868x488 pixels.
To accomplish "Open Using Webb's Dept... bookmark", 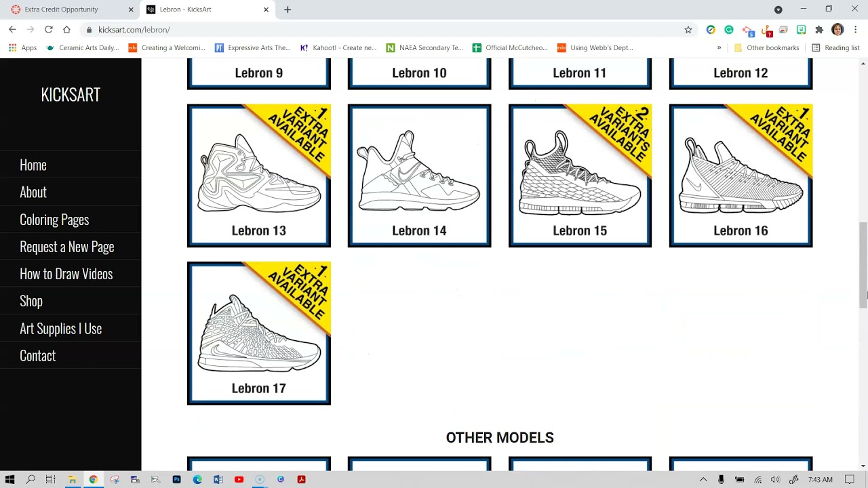I will point(595,47).
